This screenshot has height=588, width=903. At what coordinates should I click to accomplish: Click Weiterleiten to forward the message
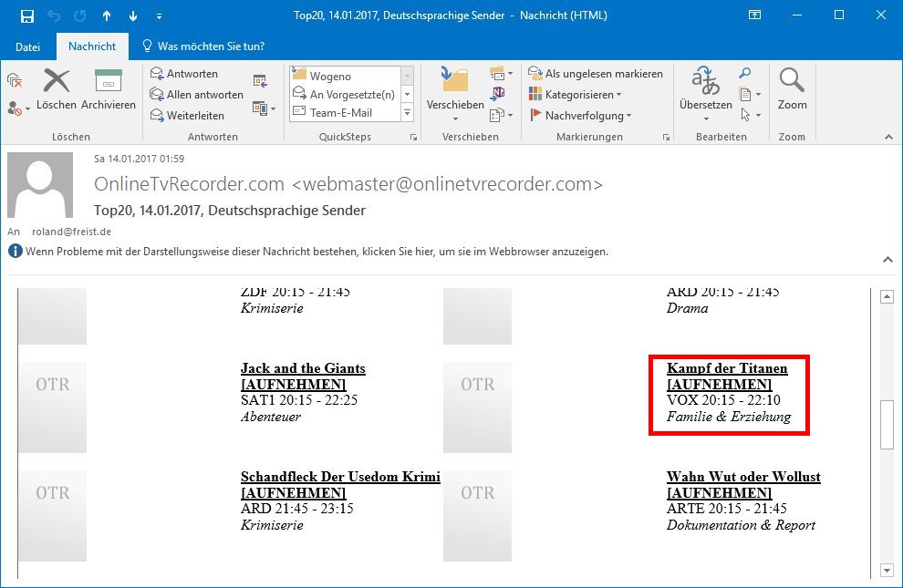click(x=188, y=115)
